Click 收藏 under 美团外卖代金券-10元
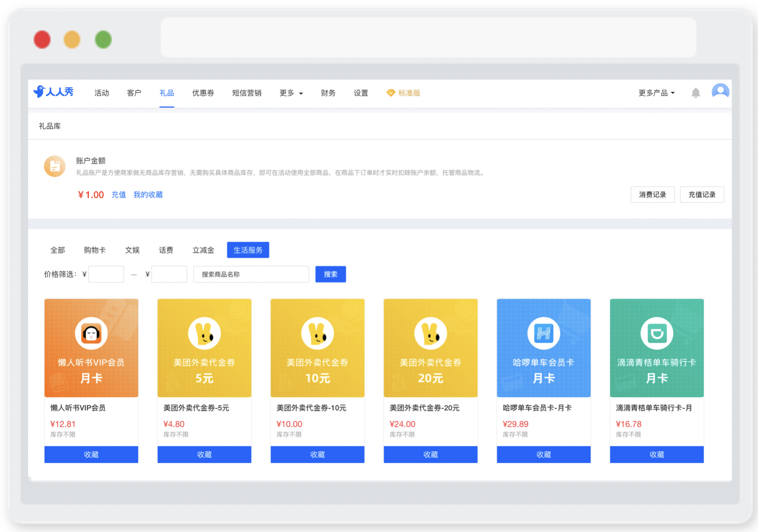 (x=318, y=455)
